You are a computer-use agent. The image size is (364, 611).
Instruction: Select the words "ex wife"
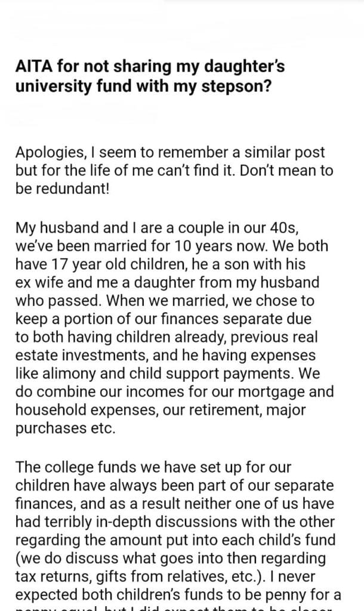(x=36, y=281)
